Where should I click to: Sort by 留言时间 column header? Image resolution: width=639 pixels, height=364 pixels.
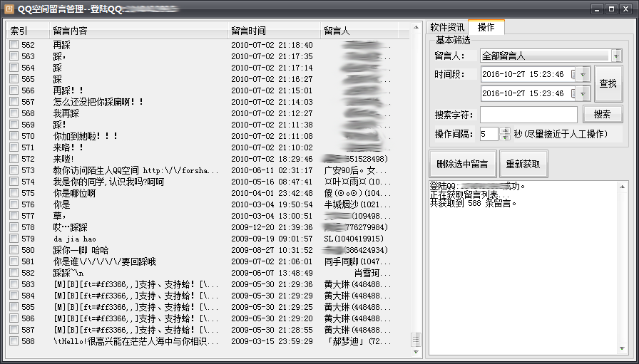click(274, 31)
